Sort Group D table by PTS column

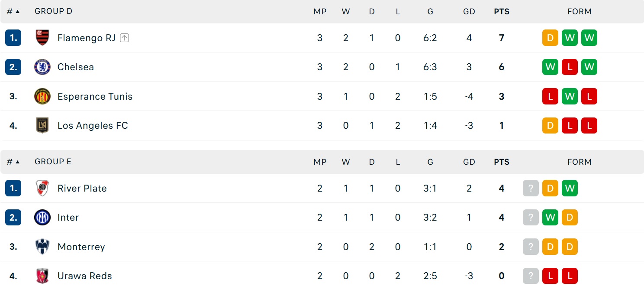point(502,12)
